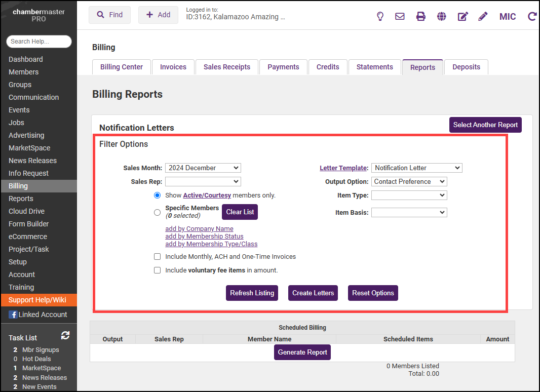Switch to the Invoices tab
540x392 pixels.
point(173,67)
